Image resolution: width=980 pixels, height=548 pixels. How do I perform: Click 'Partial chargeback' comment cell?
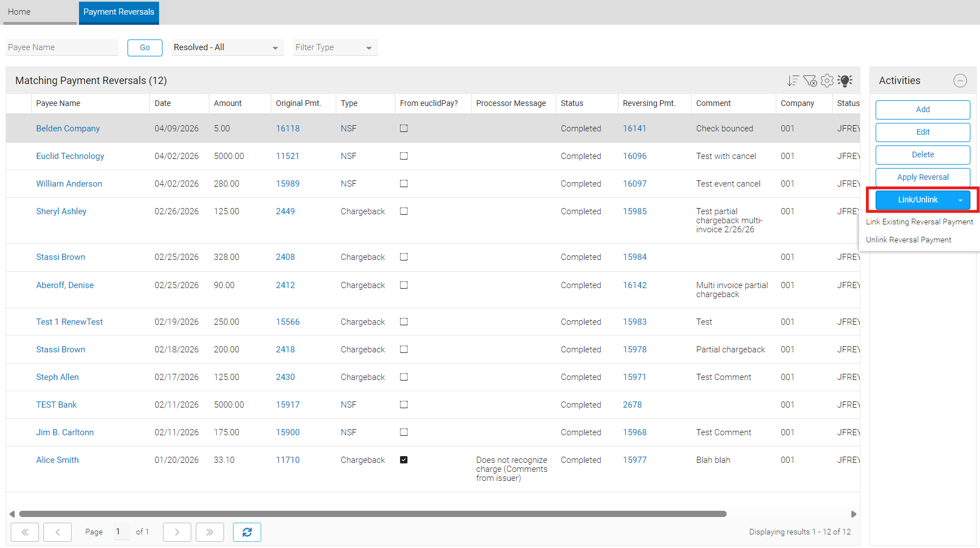click(x=731, y=350)
